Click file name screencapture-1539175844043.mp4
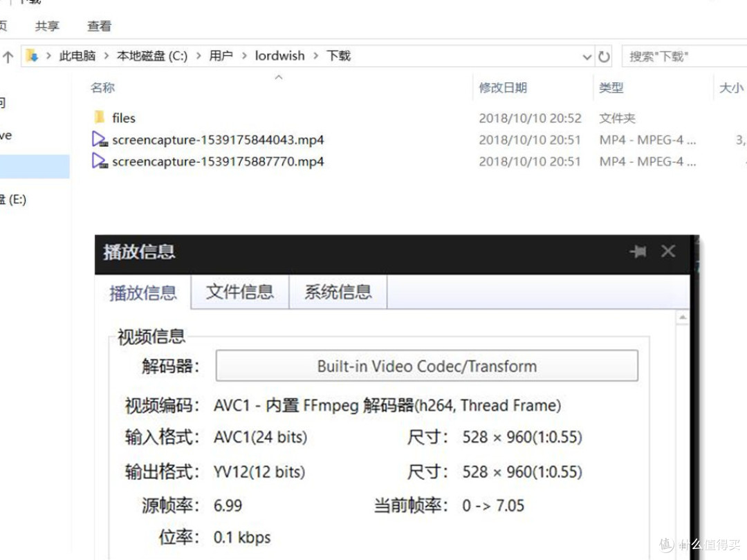The width and height of the screenshot is (747, 560). point(218,140)
